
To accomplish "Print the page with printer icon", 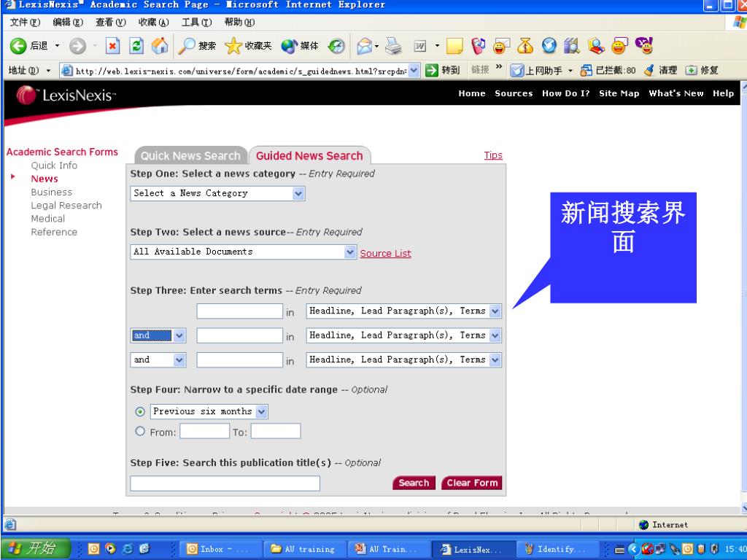I will 393,46.
